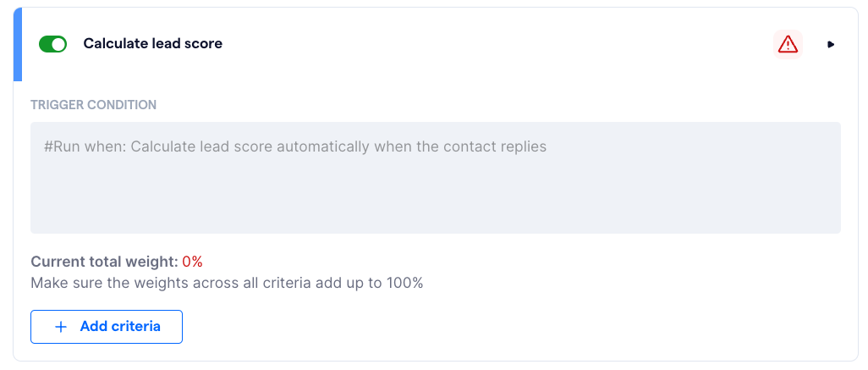The height and width of the screenshot is (370, 868).
Task: Click the Calculate lead score header row
Action: [x=436, y=44]
